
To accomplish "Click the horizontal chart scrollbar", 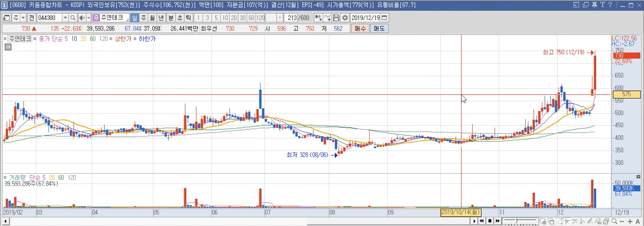I will click(389, 221).
